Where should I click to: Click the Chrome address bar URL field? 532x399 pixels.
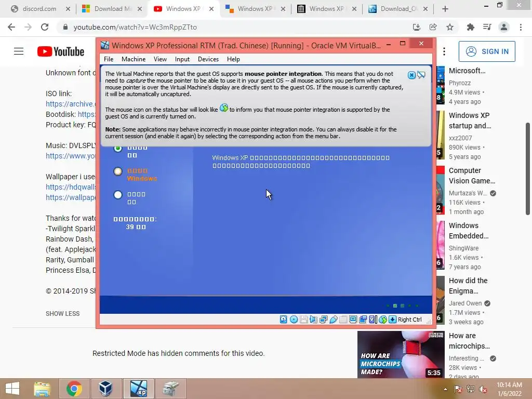tap(234, 27)
